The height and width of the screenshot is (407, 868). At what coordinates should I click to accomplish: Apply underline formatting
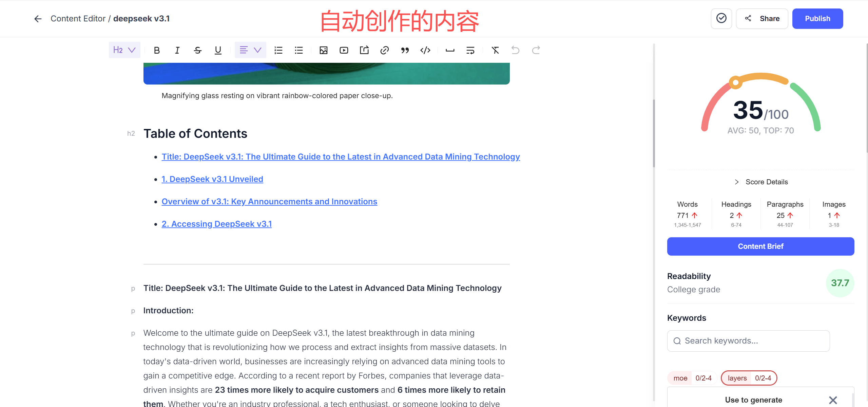(217, 50)
